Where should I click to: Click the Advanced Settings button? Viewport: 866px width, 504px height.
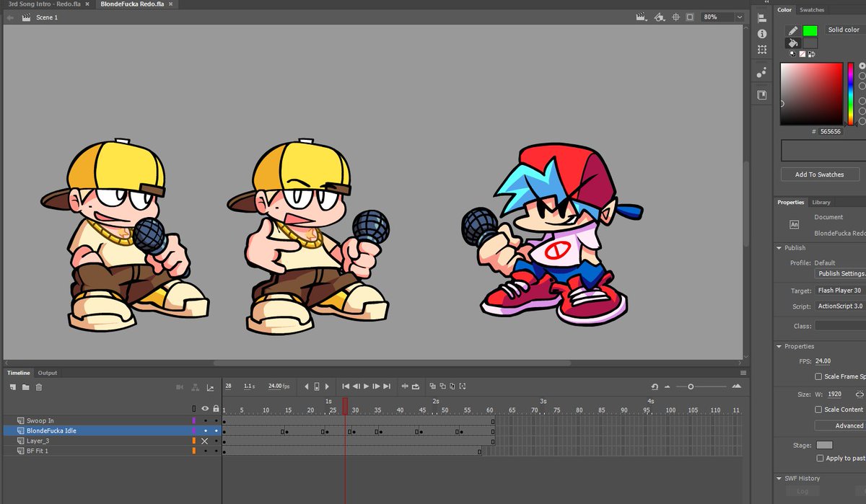coord(841,425)
